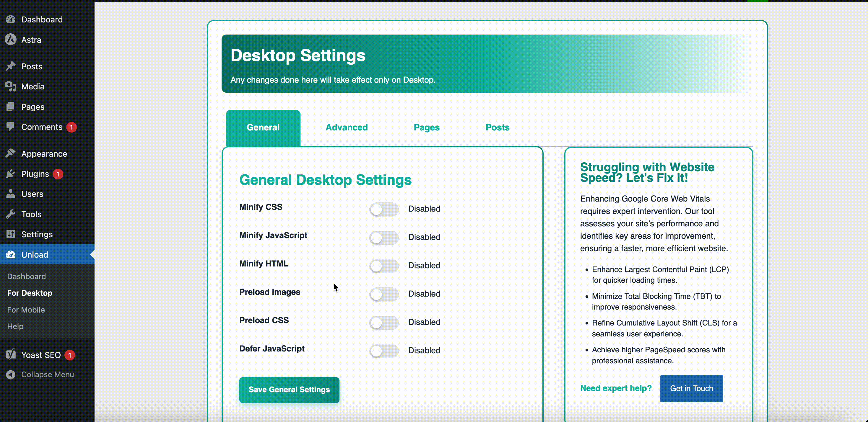
Task: Open the Astra menu item
Action: click(47, 40)
